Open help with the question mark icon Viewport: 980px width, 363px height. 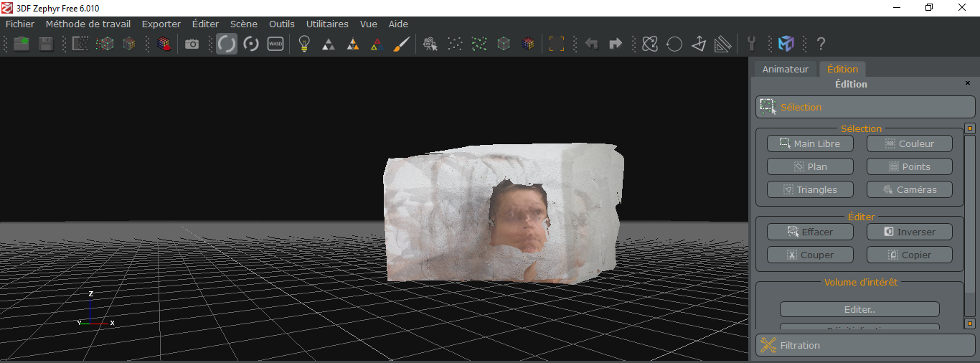(x=821, y=44)
